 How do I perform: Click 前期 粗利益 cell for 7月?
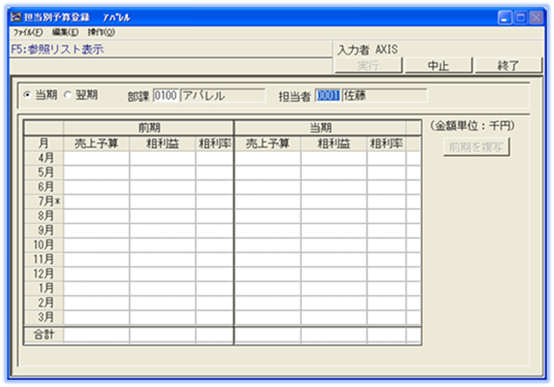163,201
